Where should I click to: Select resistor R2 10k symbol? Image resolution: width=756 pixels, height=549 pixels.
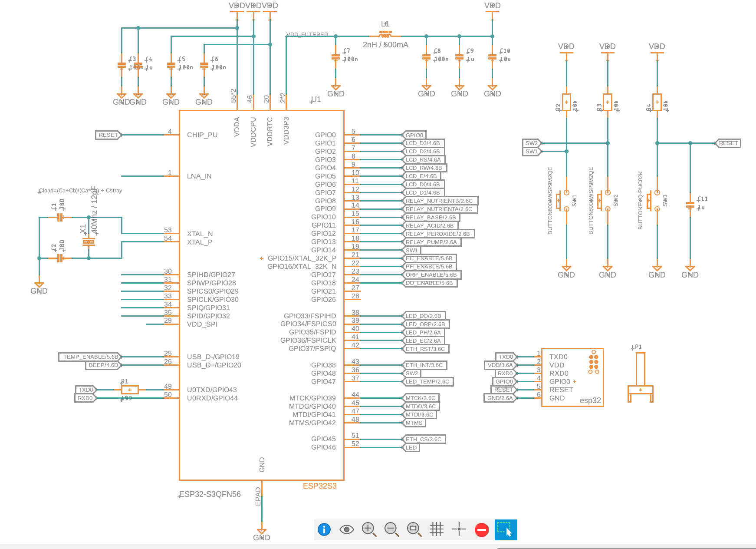pyautogui.click(x=566, y=103)
